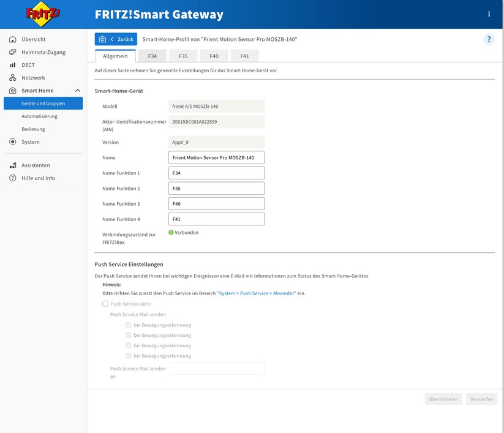
Task: Open the blue help icon top right
Action: [489, 39]
